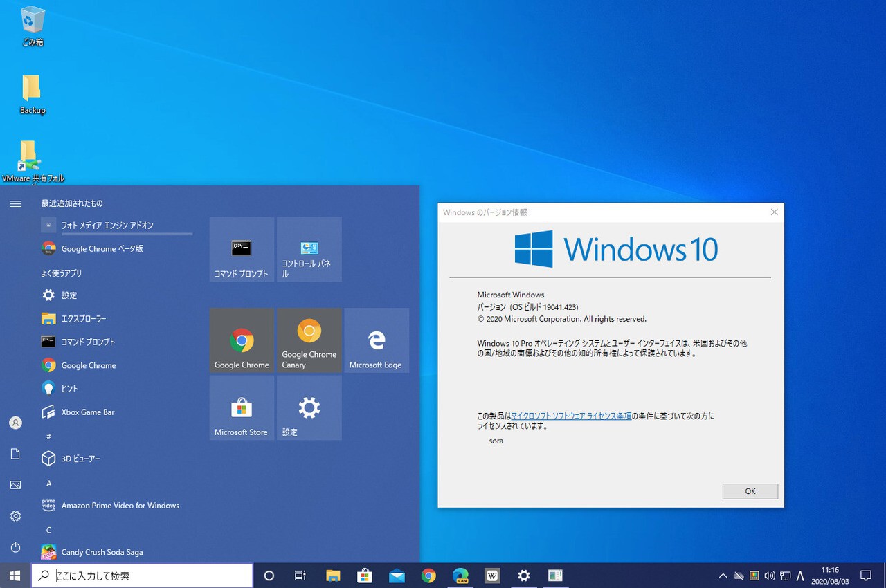Launch the Google Chrome tile
Screen dimensions: 886x588
[242, 340]
